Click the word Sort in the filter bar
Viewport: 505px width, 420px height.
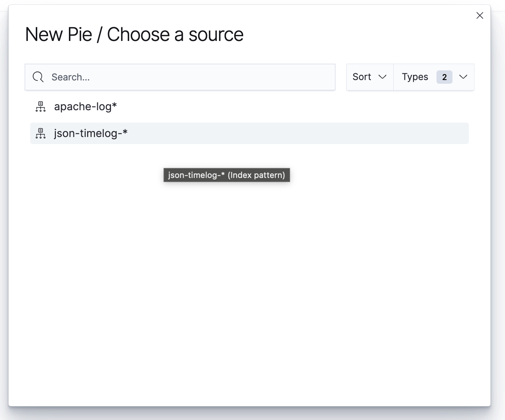click(362, 77)
